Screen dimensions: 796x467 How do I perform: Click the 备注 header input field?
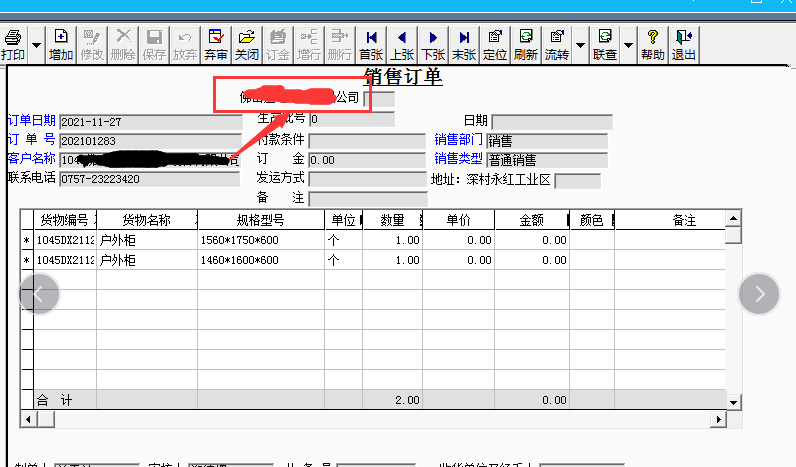(x=368, y=198)
